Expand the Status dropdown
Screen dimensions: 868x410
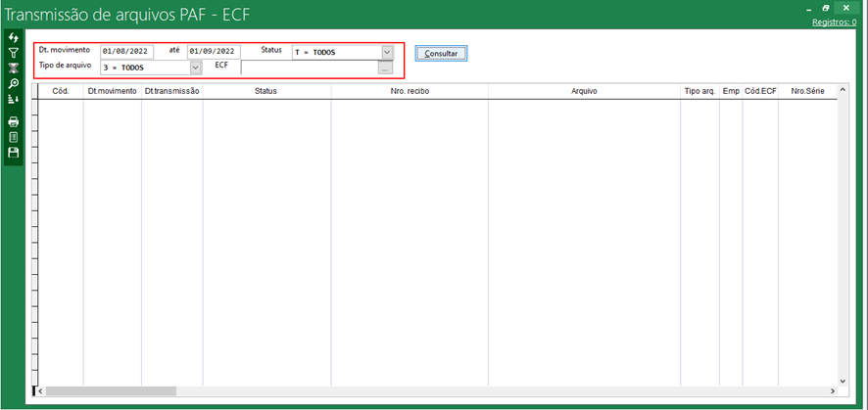387,52
